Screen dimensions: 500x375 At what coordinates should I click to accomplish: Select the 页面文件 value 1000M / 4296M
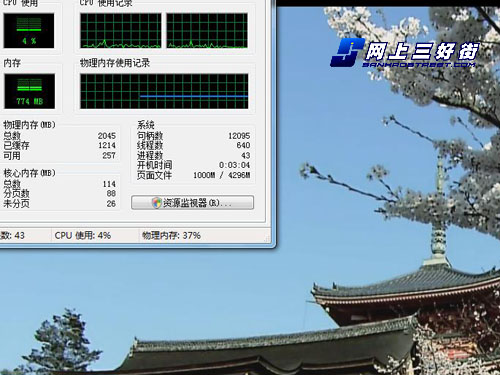click(x=222, y=175)
